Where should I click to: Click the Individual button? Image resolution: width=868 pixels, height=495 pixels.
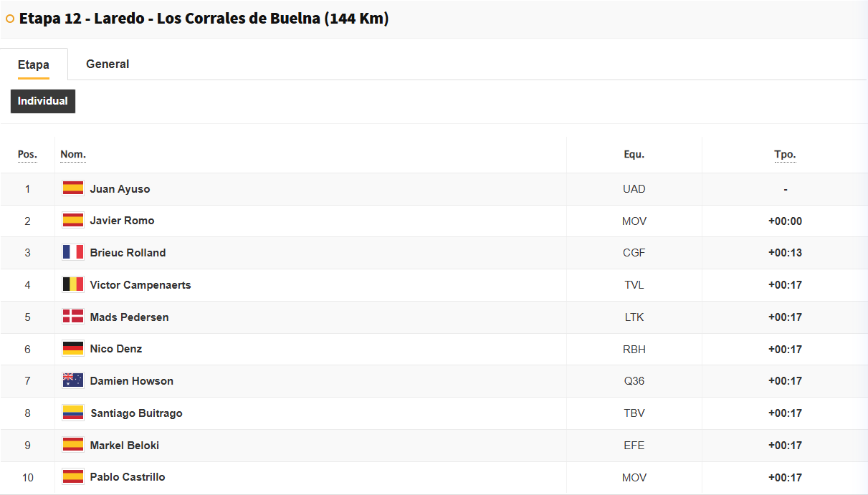pyautogui.click(x=43, y=101)
